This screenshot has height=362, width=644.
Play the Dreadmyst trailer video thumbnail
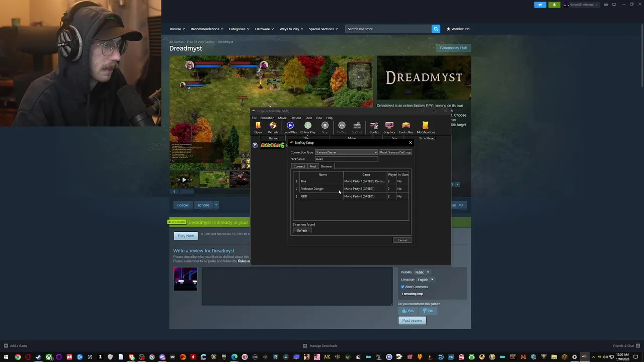[x=184, y=179]
